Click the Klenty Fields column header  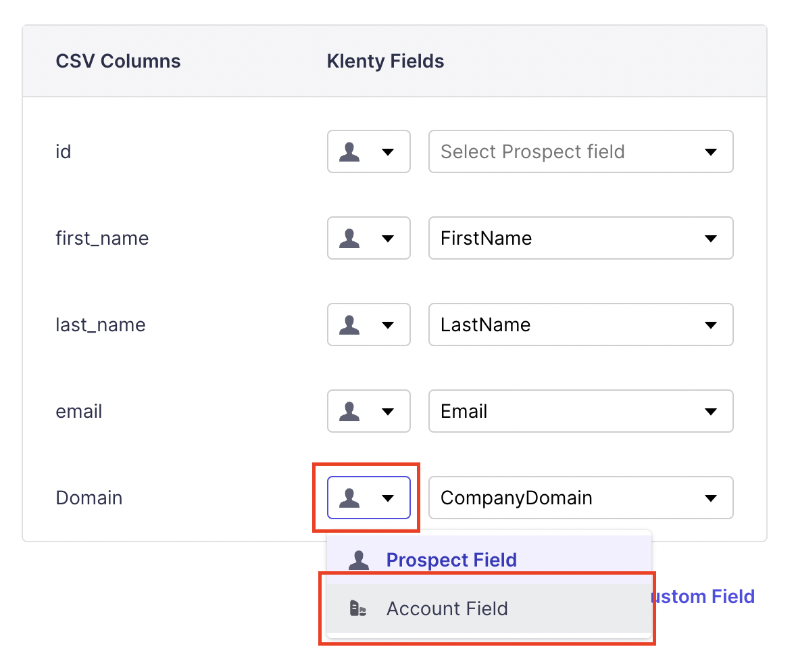tap(385, 62)
